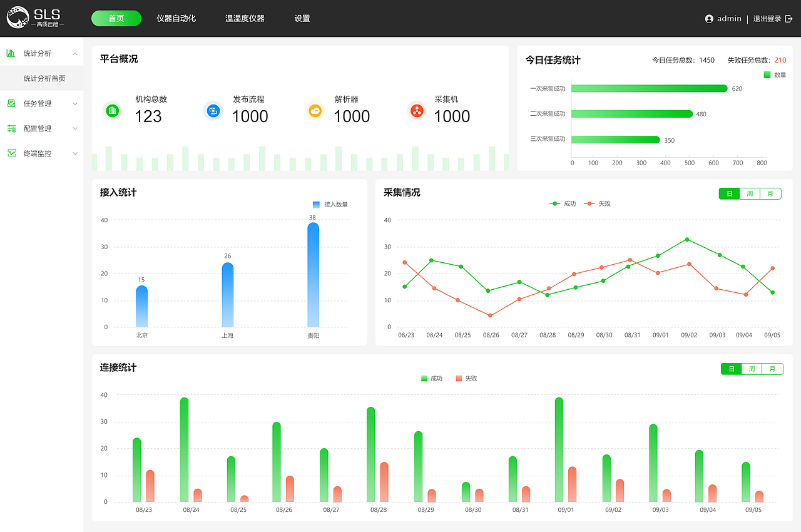Click the 任务管理 sidebar icon
Screen dimensions: 801x532
11,103
